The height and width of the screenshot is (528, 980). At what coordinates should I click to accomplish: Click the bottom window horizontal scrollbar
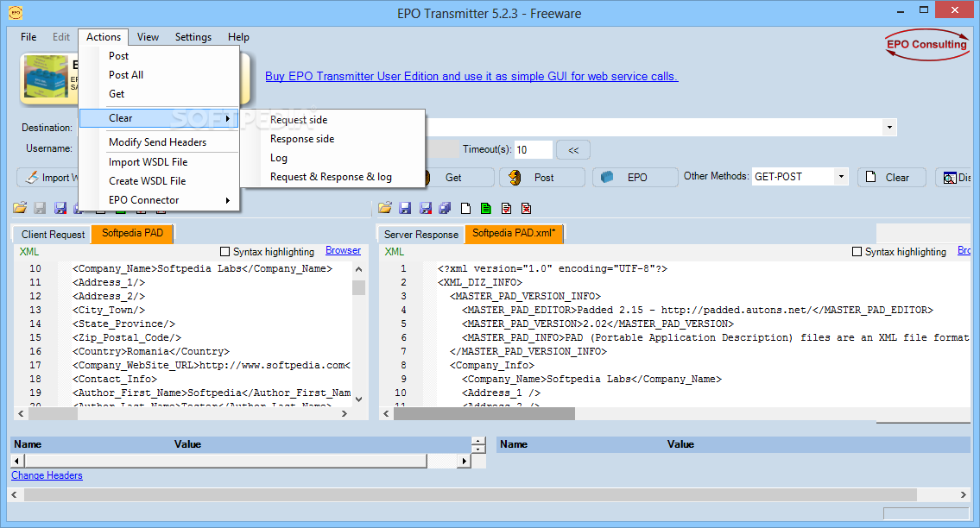470,494
